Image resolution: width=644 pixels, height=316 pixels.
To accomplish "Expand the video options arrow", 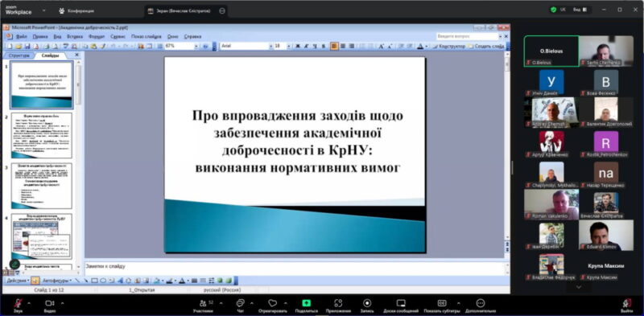I will [63, 303].
